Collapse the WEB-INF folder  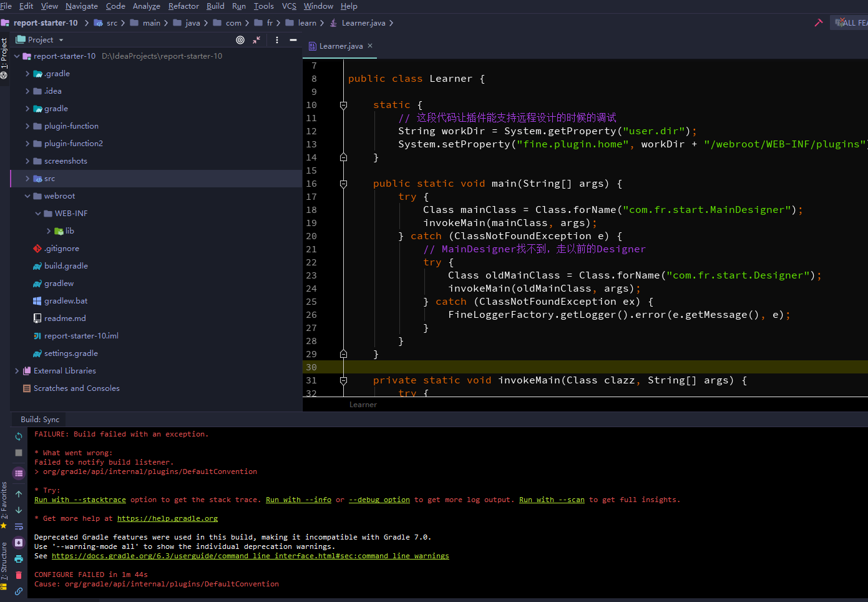(38, 214)
